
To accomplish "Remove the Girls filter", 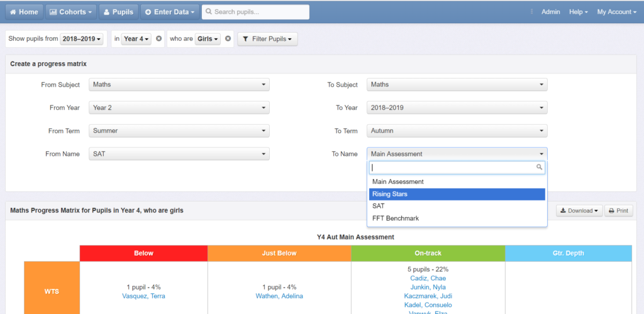I will coord(228,39).
